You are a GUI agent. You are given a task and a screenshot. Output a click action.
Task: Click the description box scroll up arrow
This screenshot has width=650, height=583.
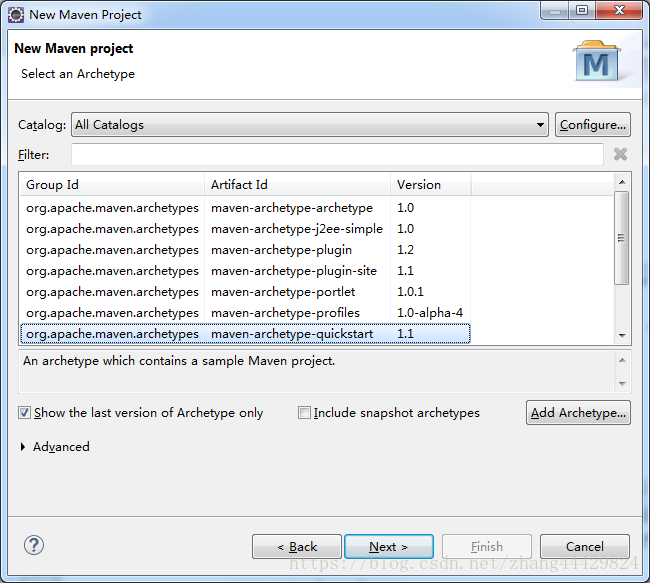(622, 360)
